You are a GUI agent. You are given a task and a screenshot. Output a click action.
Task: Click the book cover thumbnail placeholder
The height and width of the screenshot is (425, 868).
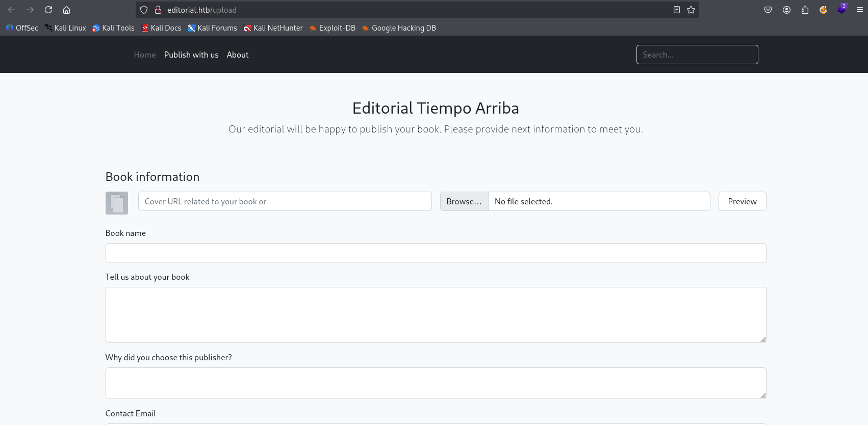[117, 203]
